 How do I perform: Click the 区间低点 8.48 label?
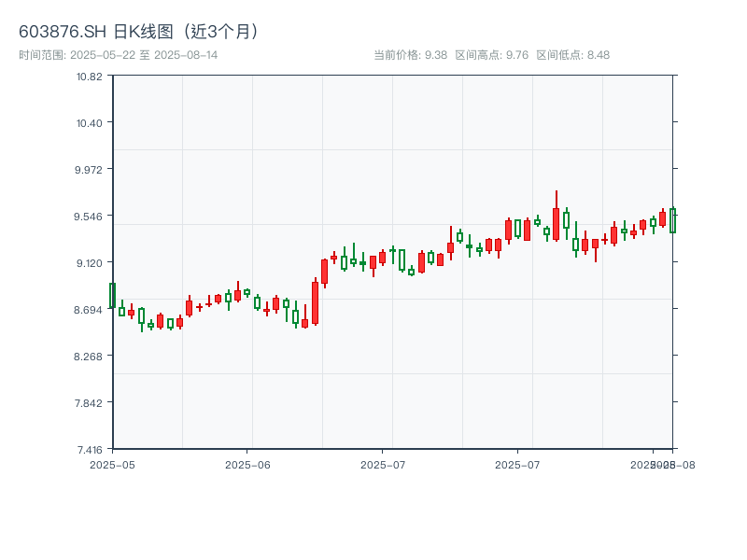(x=572, y=55)
